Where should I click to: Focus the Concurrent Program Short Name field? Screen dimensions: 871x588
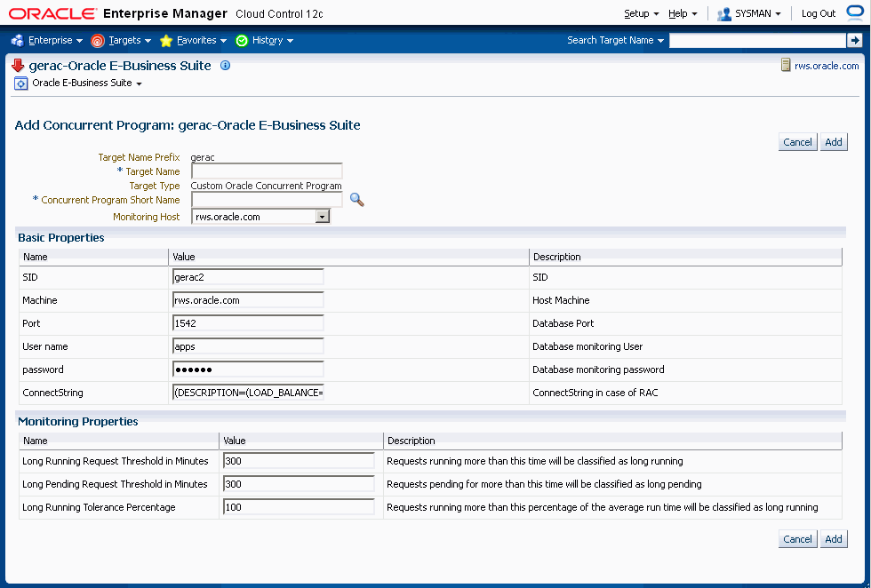[267, 200]
